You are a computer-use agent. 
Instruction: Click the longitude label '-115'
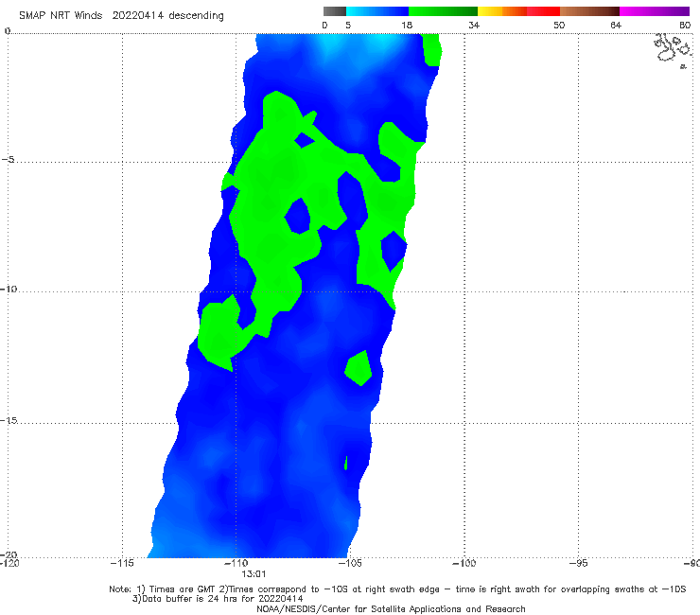point(122,563)
